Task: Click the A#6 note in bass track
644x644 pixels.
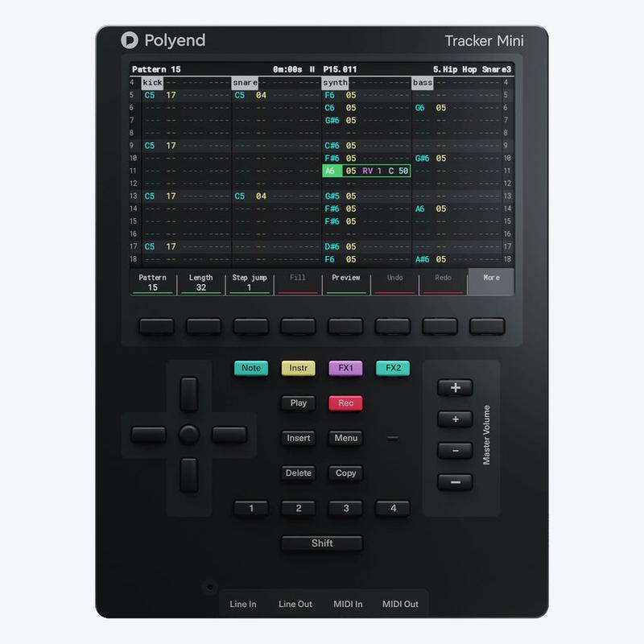Action: (x=422, y=259)
